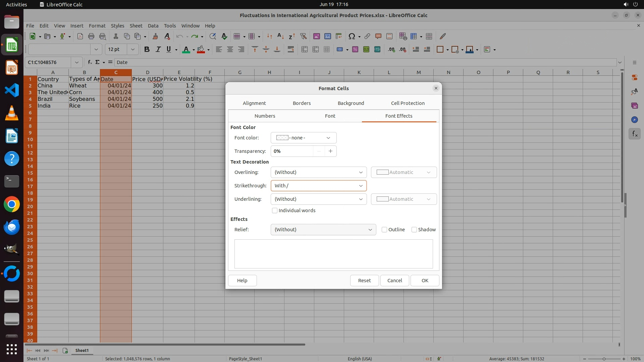
Task: Check the Outline effect checkbox
Action: click(x=384, y=230)
